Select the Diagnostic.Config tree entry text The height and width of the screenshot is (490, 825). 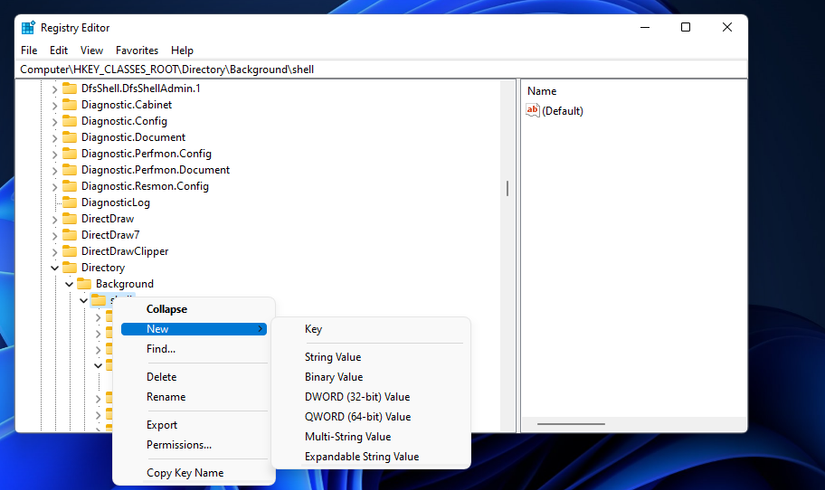(x=124, y=121)
